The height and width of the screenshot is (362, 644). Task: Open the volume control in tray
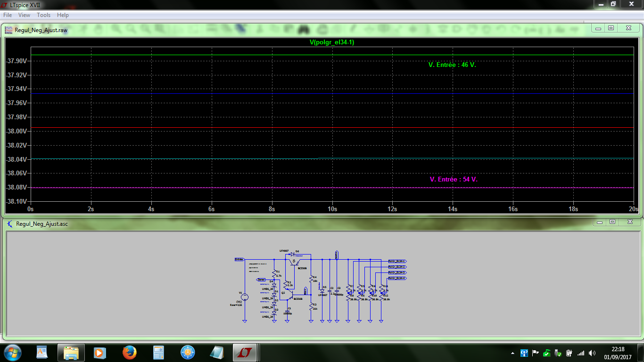592,353
